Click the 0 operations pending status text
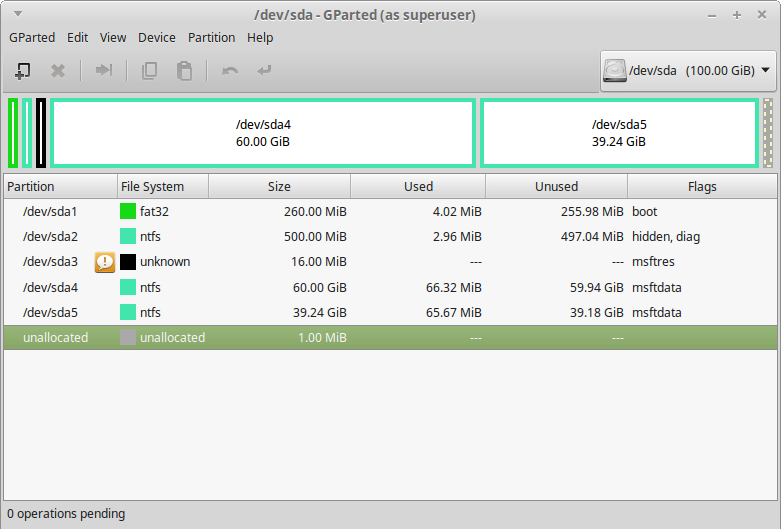This screenshot has width=781, height=529. click(x=66, y=514)
